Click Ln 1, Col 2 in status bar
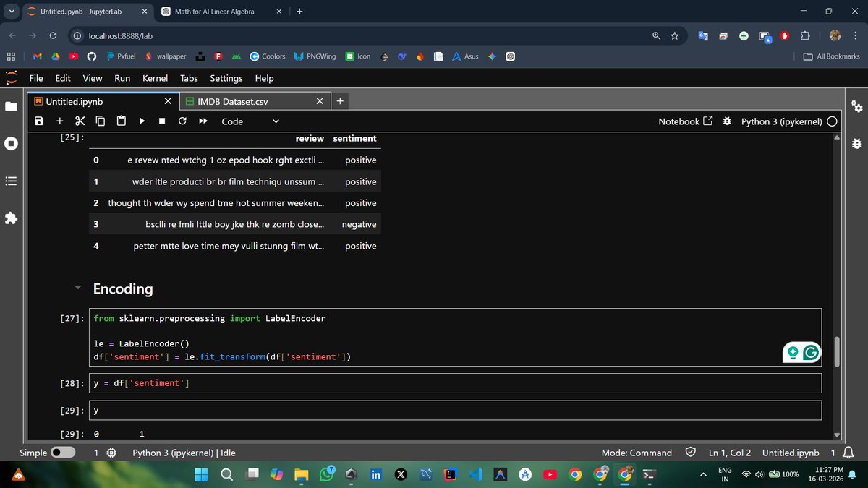This screenshot has height=488, width=868. coord(730,453)
